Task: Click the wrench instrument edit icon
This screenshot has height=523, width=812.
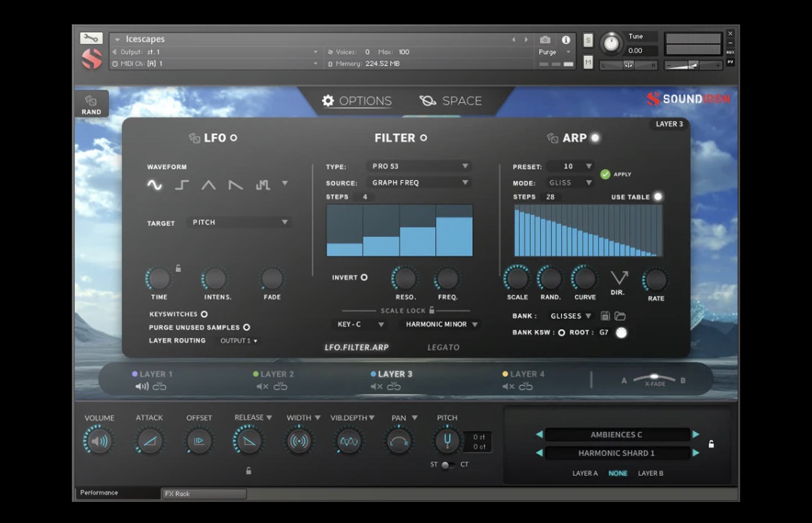Action: 91,38
